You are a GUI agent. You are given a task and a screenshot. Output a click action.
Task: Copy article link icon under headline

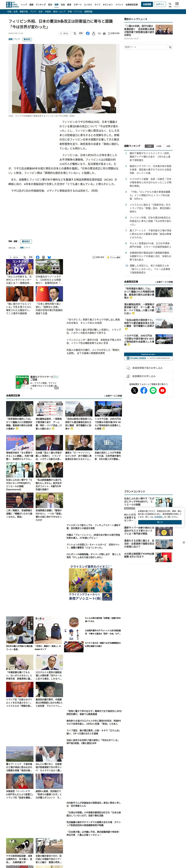click(x=99, y=33)
